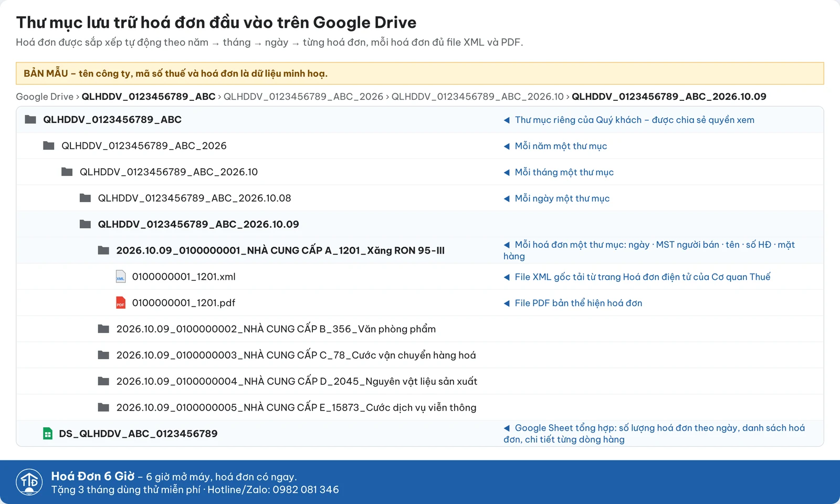Open the Cước dịch vụ viễn thông folder name
This screenshot has width=840, height=504.
(x=297, y=407)
